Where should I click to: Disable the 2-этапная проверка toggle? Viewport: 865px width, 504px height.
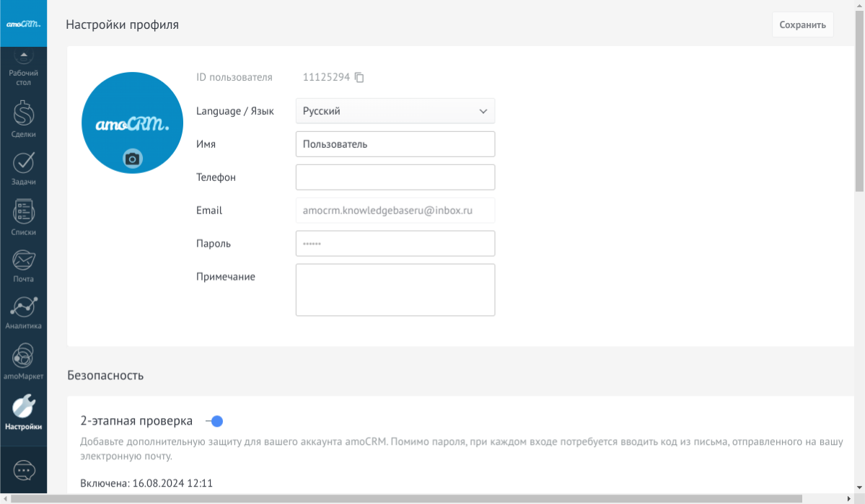click(214, 421)
